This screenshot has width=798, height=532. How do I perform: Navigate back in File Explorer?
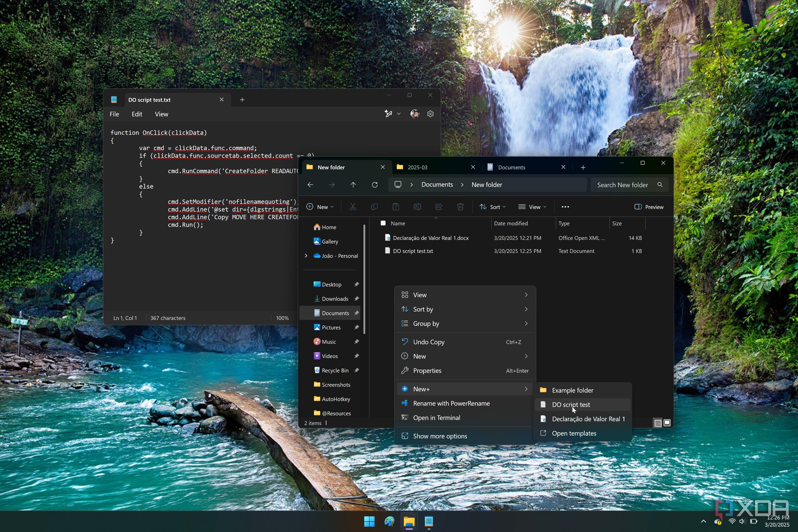[310, 185]
